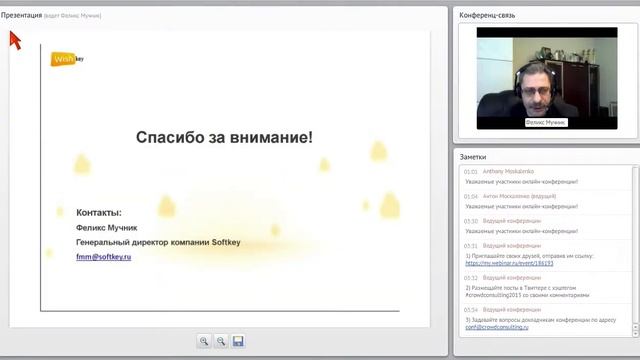Click the notes scrollbar up arrow
This screenshot has width=640, height=360.
(x=636, y=327)
